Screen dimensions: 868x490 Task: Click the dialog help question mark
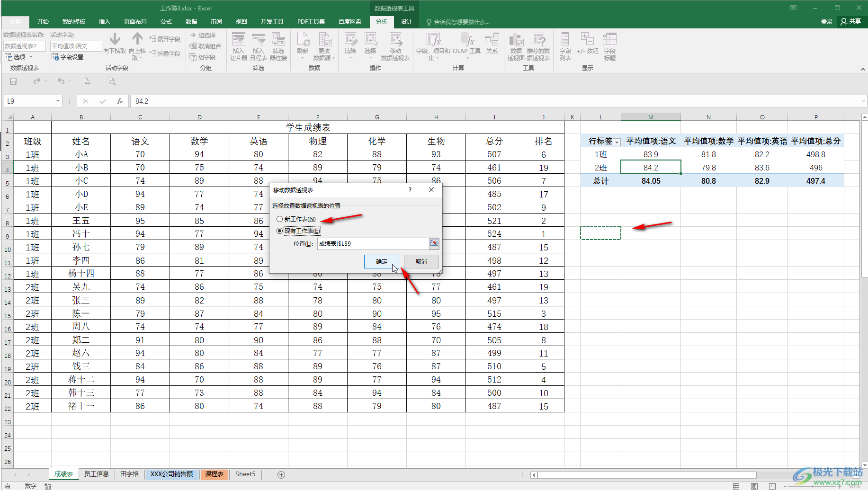pos(410,190)
